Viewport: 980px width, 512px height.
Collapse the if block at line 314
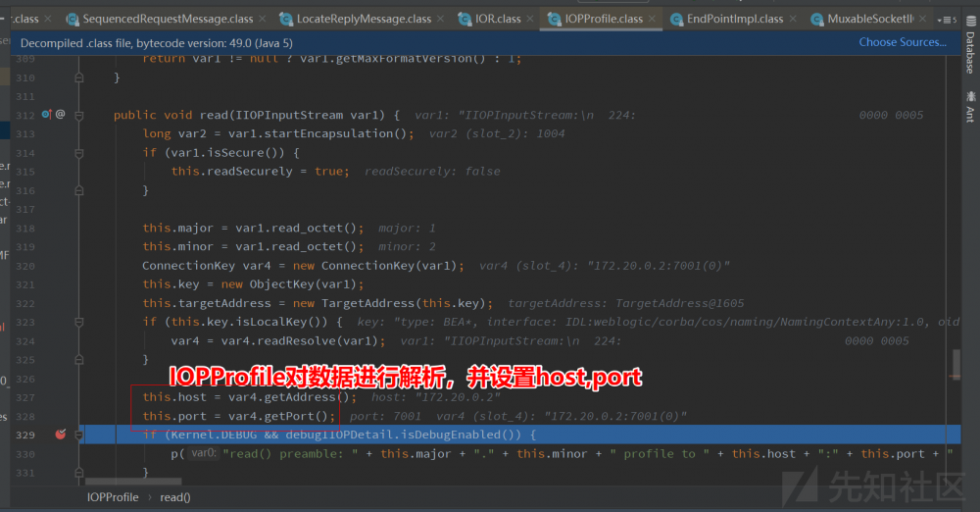click(x=79, y=153)
